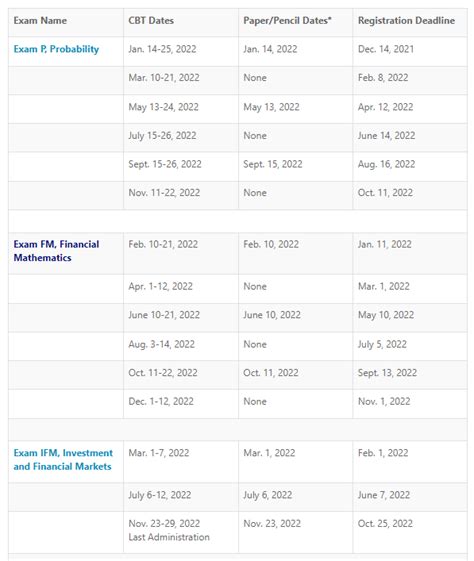Select the Dec. 14, 2021 registration deadline
The image size is (474, 561).
[386, 49]
